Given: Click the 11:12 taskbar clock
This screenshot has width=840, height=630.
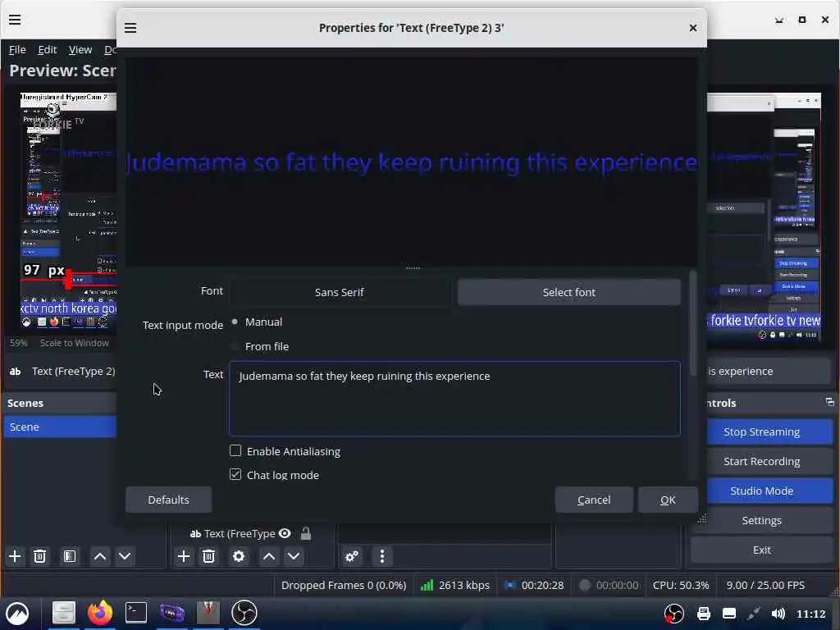Looking at the screenshot, I should [810, 614].
